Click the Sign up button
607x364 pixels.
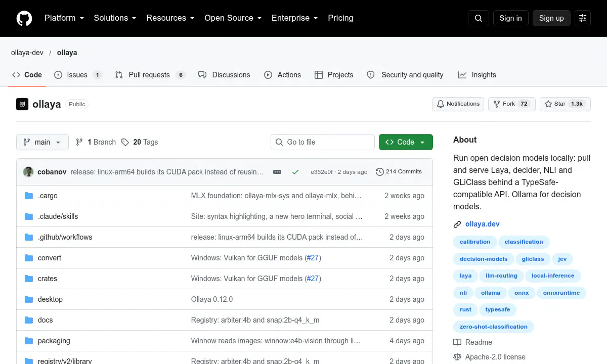tap(551, 18)
